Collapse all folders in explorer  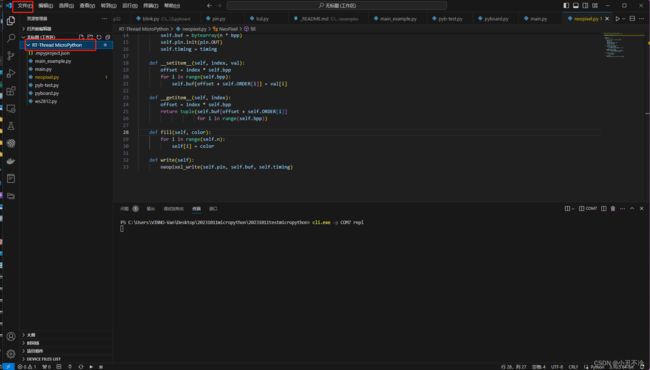[107, 37]
